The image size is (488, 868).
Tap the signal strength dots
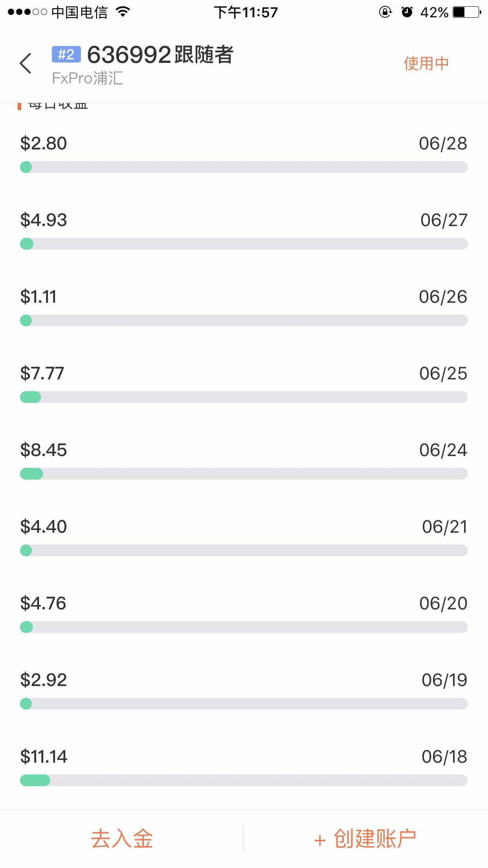point(28,12)
